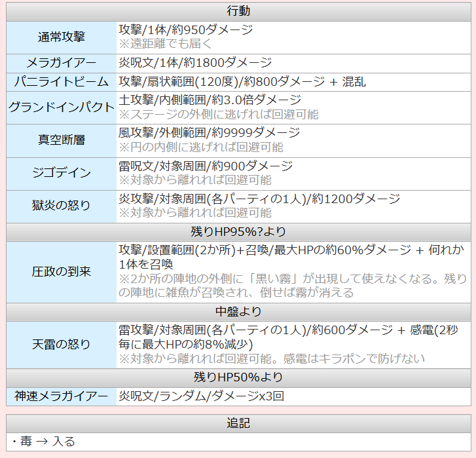Viewport: 476px width, 458px height.
Task: Click the 中盤より section header
Action: (238, 312)
